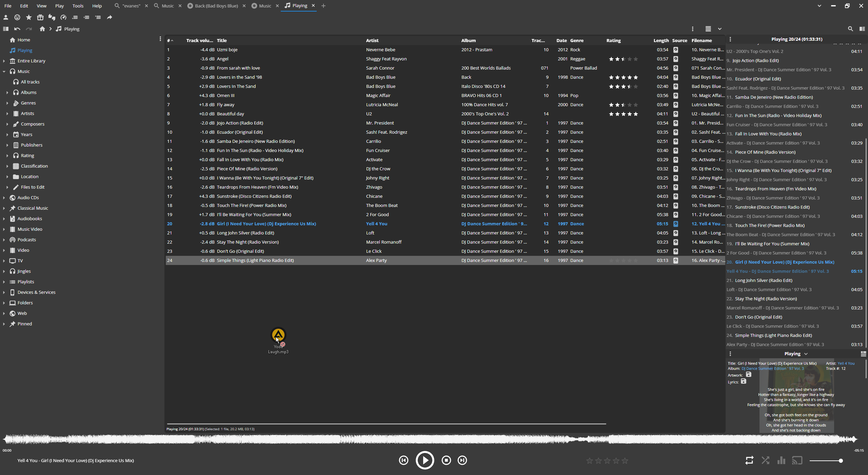This screenshot has width=868, height=475.
Task: Click the speedometer gauge toolbar icon
Action: 63,17
